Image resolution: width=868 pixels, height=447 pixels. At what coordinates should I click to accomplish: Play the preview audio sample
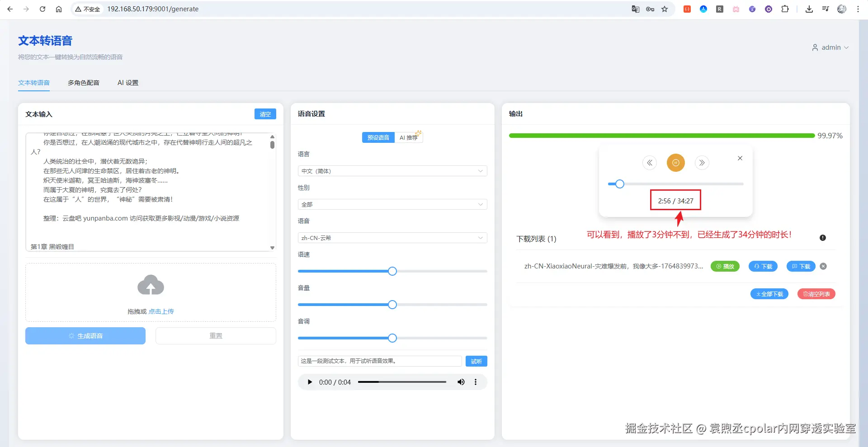point(310,382)
